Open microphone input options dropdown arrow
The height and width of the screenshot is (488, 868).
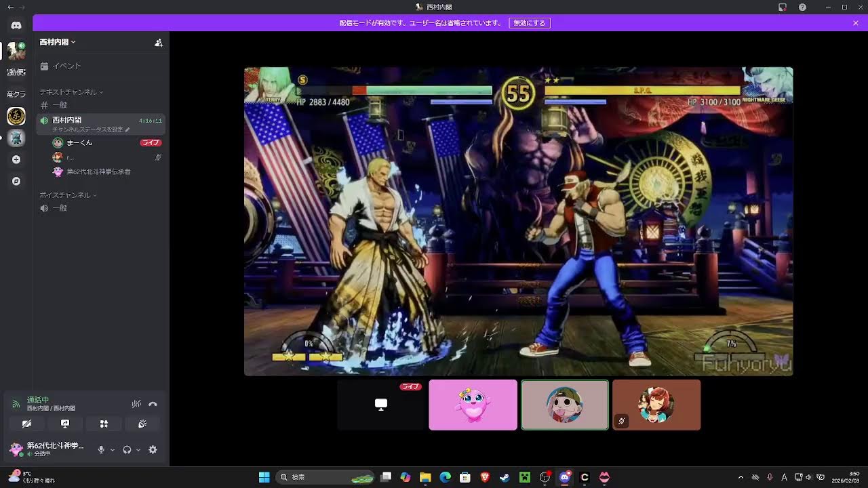click(113, 449)
